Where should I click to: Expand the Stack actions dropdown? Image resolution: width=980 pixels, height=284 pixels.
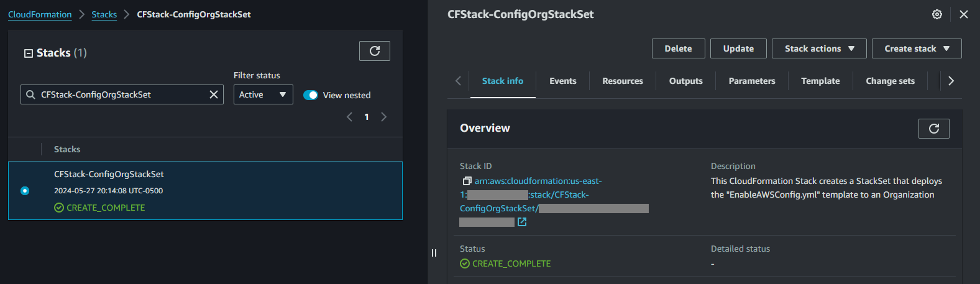818,48
